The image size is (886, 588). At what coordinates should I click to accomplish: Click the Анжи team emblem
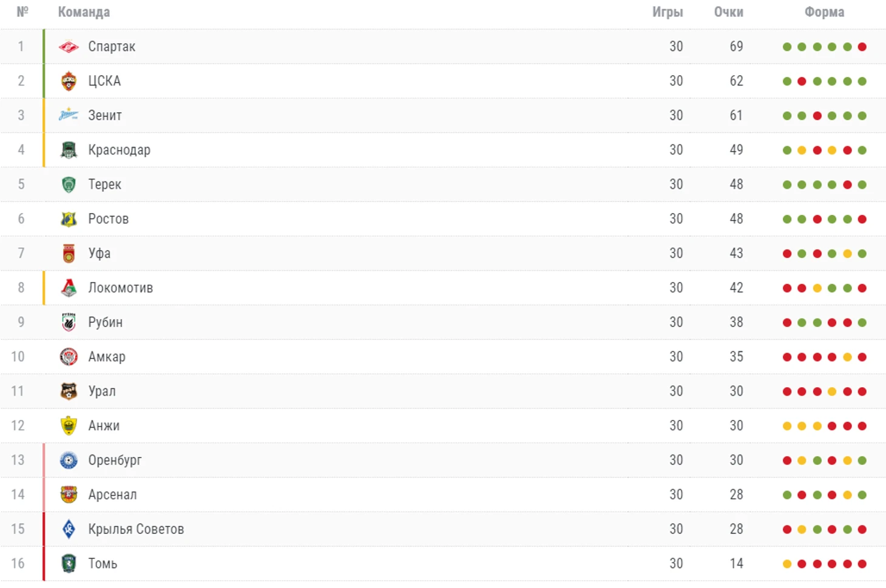69,425
